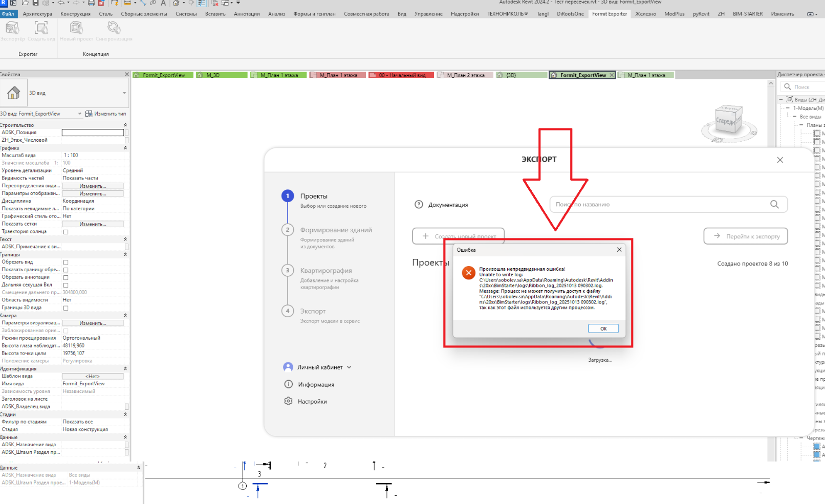Collapse the Строительство properties group
The height and width of the screenshot is (504, 825).
(125, 125)
